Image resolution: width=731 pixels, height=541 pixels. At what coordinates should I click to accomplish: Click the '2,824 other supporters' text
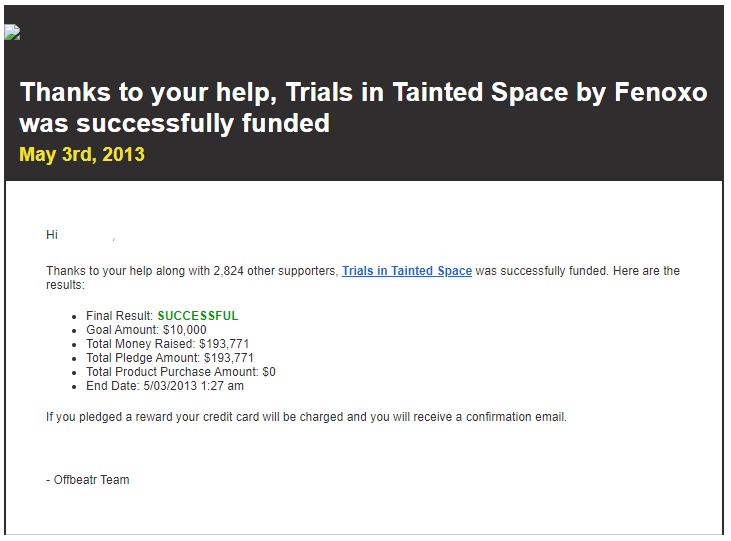click(276, 271)
